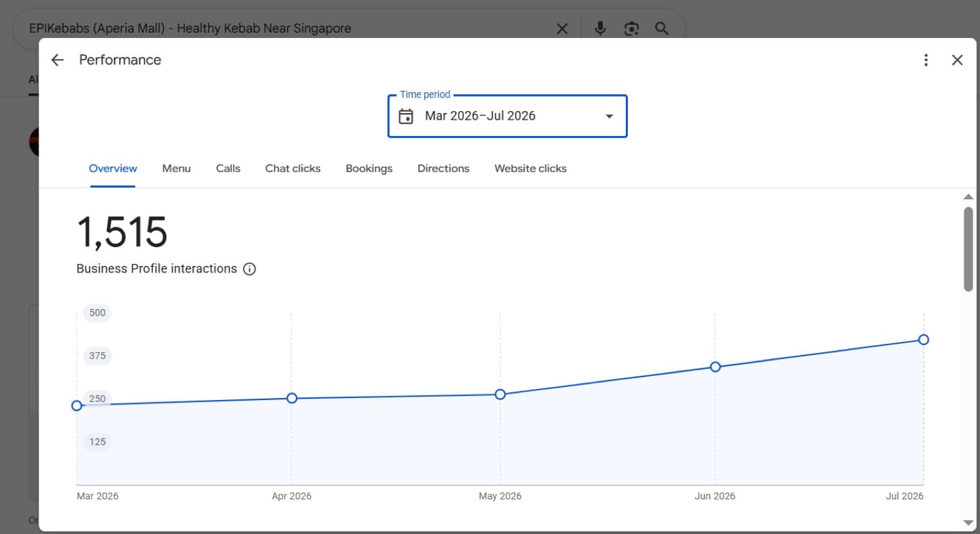Viewport: 980px width, 534px height.
Task: Click the Apr 2026 x-axis label
Action: tap(291, 496)
